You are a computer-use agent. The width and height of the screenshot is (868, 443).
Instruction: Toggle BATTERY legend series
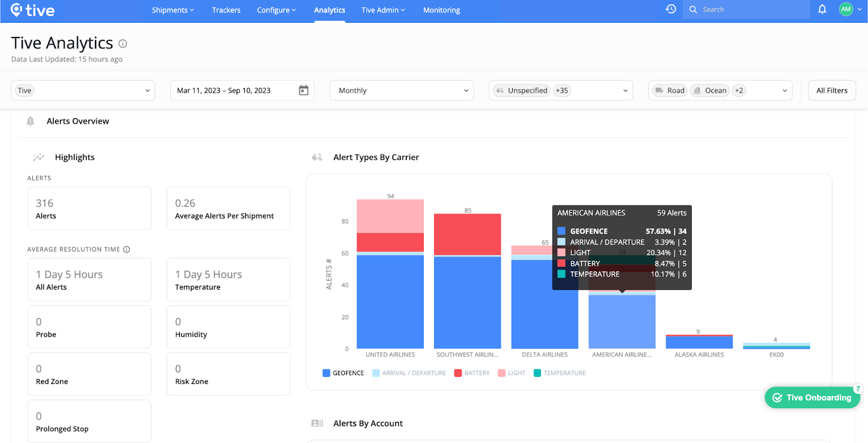(472, 373)
